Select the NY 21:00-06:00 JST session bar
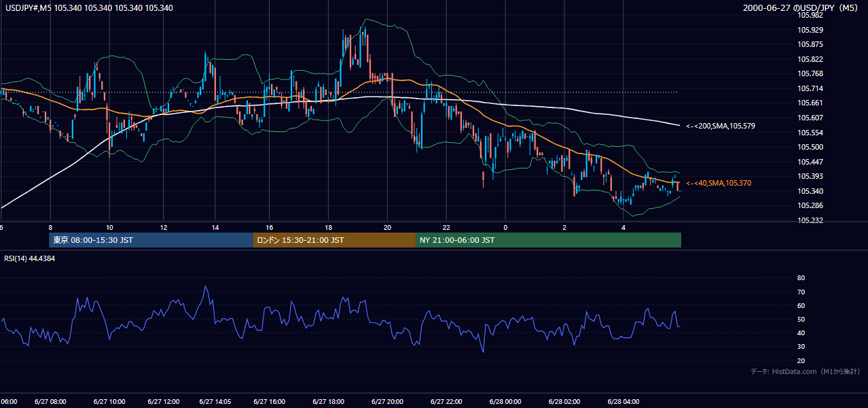Image resolution: width=868 pixels, height=408 pixels. [548, 240]
